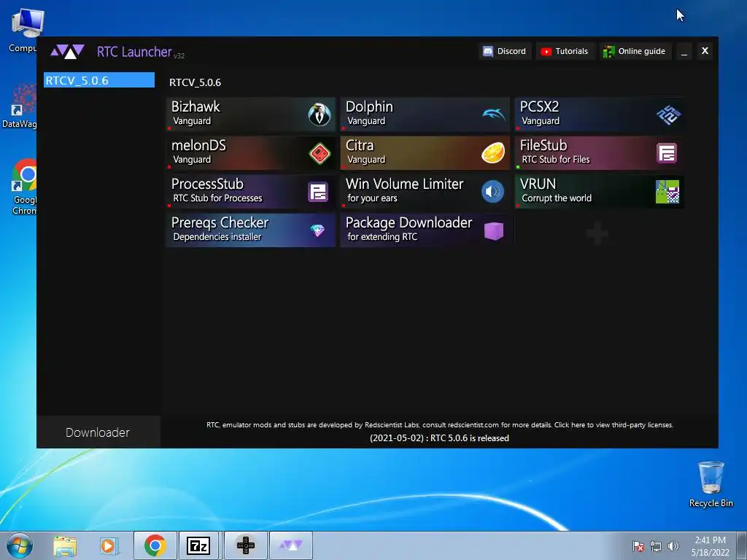
Task: Click the Citra orange slice icon
Action: tap(493, 153)
